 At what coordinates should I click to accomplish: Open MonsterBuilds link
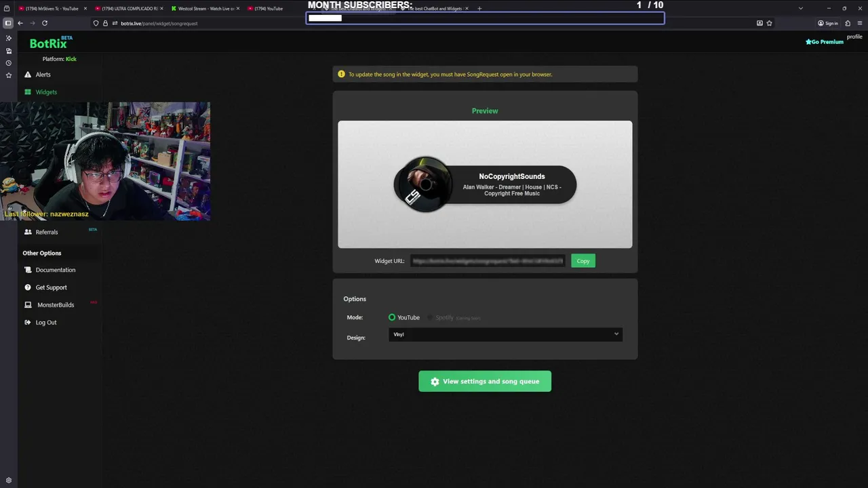tap(56, 305)
